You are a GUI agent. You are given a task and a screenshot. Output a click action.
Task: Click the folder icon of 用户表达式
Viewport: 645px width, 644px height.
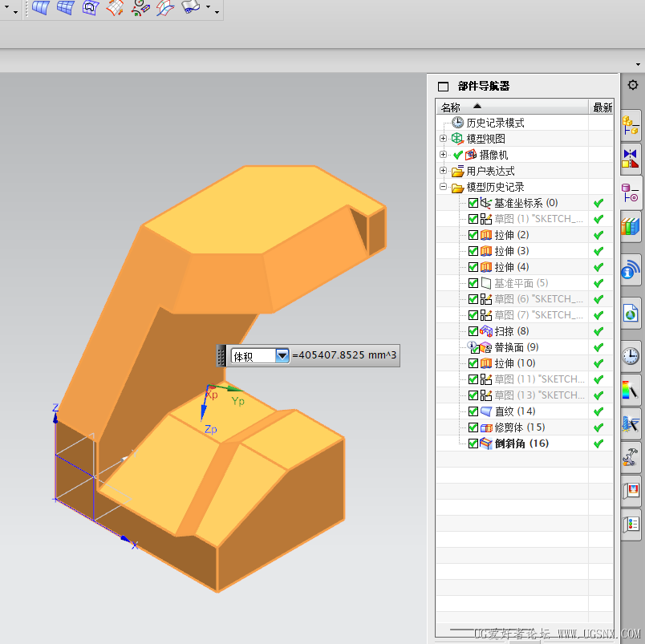(457, 171)
